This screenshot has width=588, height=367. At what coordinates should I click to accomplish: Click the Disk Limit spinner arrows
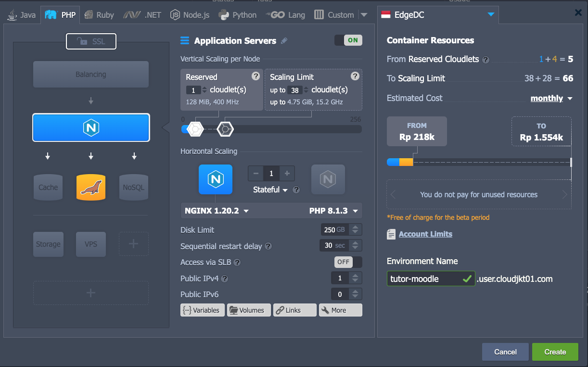pyautogui.click(x=356, y=230)
